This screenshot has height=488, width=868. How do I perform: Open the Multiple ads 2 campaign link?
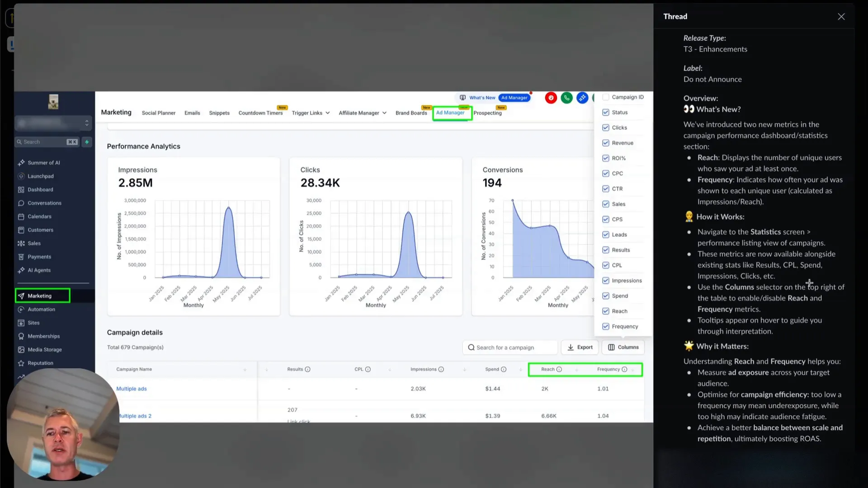pos(135,416)
